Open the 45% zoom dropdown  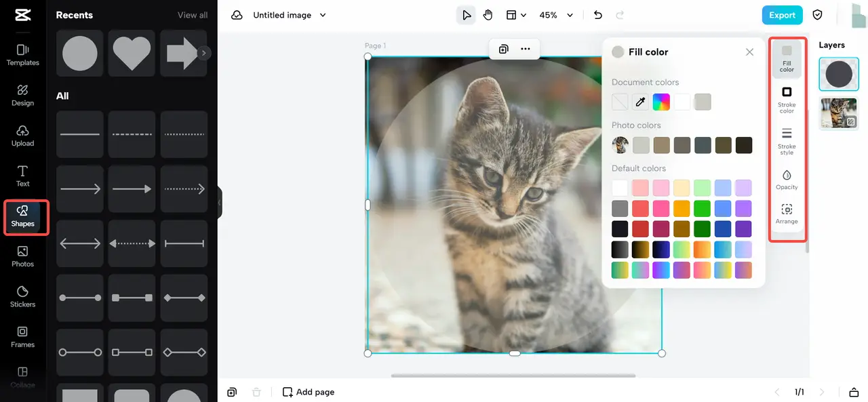click(556, 15)
